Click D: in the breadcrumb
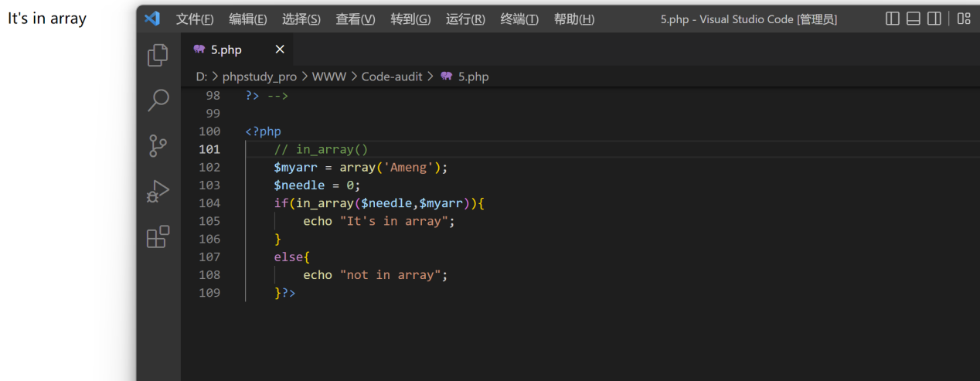 pos(202,77)
